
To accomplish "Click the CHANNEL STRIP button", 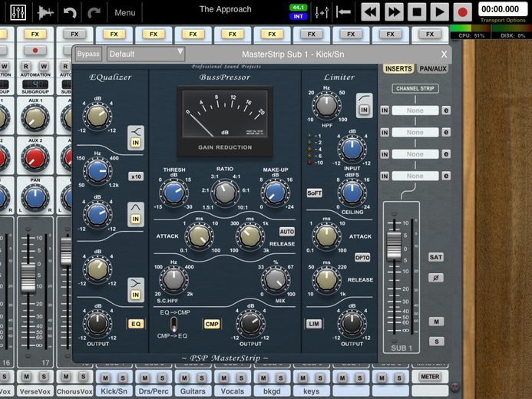I will tap(415, 88).
